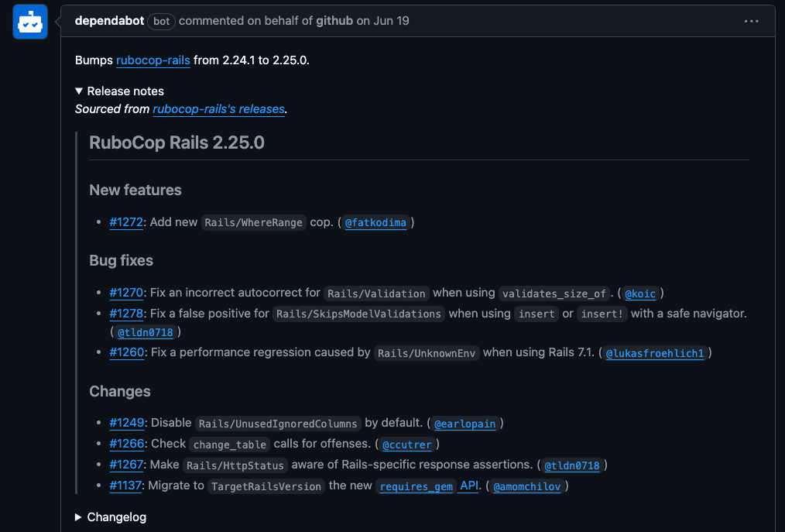Click the Changes heading
The width and height of the screenshot is (785, 532).
[120, 392]
